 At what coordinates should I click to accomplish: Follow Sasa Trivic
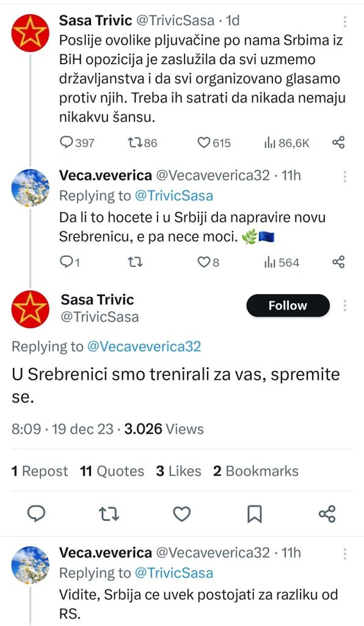click(288, 306)
